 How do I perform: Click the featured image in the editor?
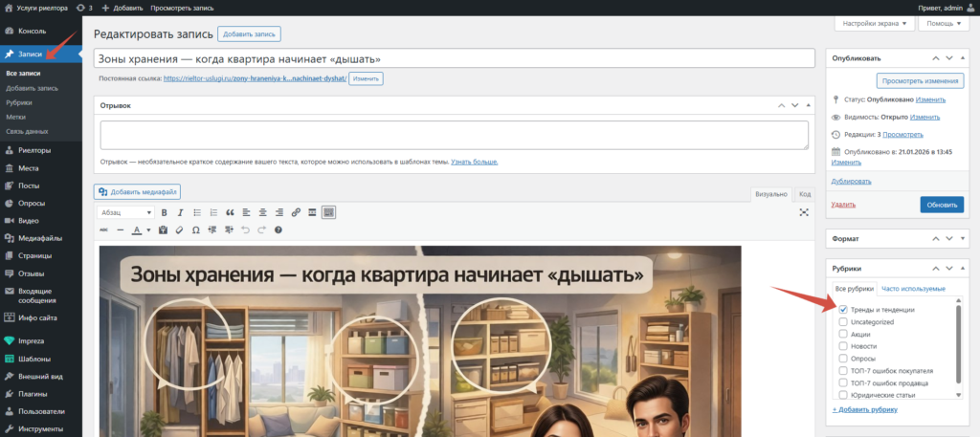click(420, 340)
